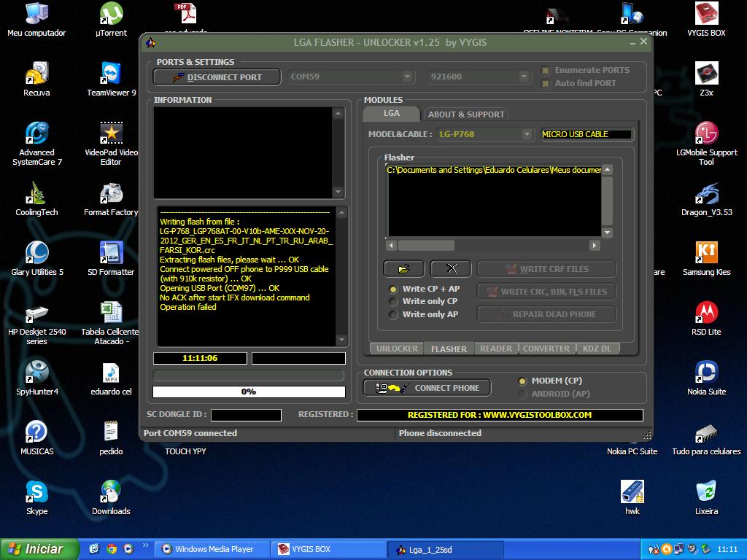Click WRITE CRC, BIN, FLS FILES button
The width and height of the screenshot is (747, 560).
pyautogui.click(x=547, y=292)
